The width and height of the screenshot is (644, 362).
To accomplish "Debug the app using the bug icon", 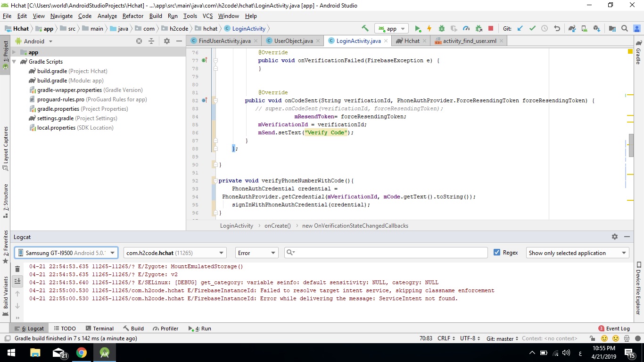I will 442,28.
